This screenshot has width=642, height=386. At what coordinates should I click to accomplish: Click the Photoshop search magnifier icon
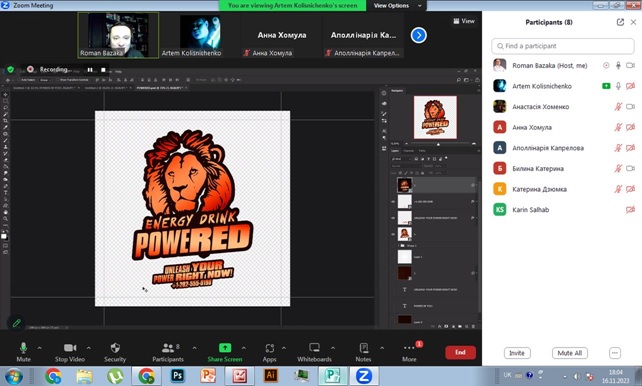pos(459,80)
